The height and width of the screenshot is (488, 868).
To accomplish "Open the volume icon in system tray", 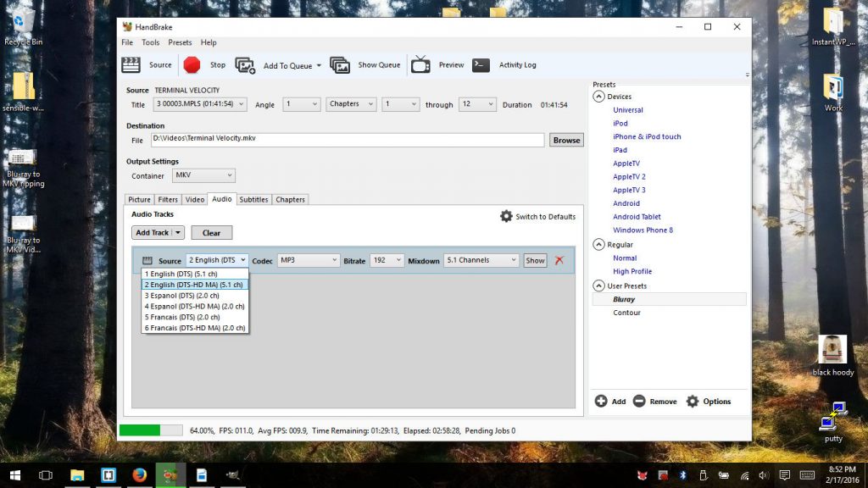I will (x=764, y=475).
